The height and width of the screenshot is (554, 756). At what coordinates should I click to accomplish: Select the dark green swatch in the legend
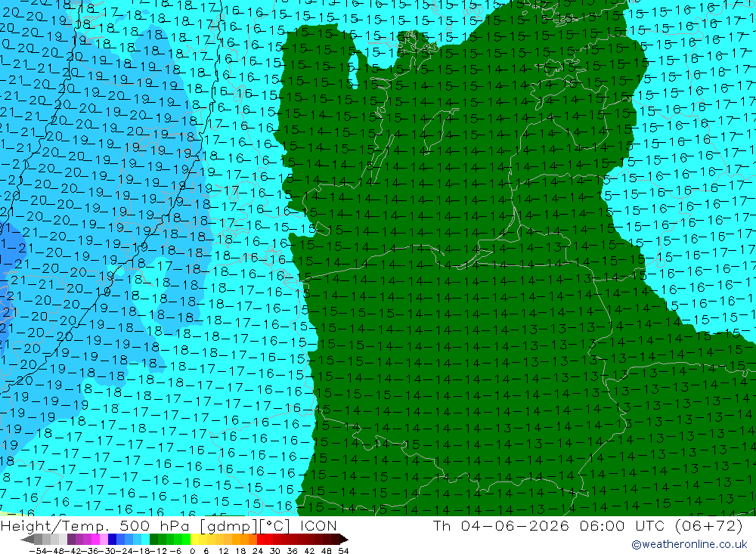pos(153,540)
